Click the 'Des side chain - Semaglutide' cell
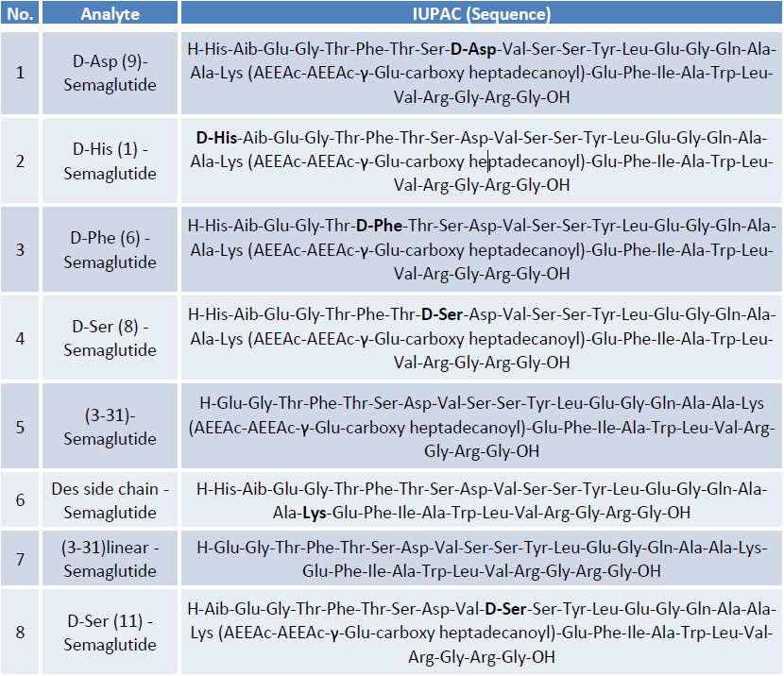 click(110, 500)
